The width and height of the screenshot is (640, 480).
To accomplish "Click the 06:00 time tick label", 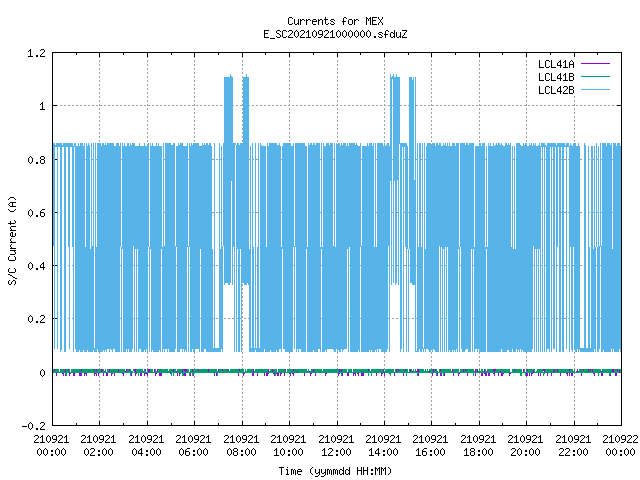I will (x=193, y=453).
